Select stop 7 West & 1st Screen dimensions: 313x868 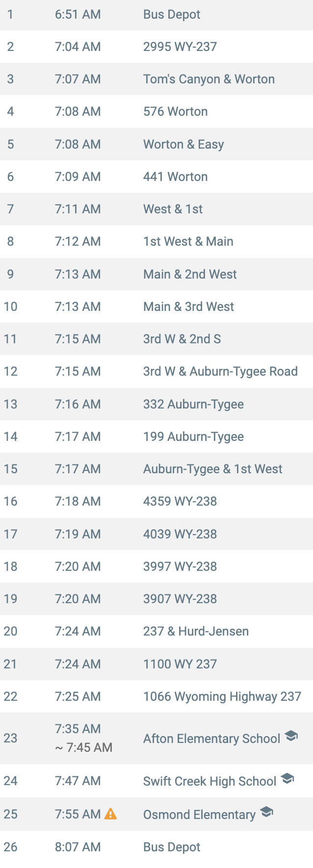click(x=156, y=209)
